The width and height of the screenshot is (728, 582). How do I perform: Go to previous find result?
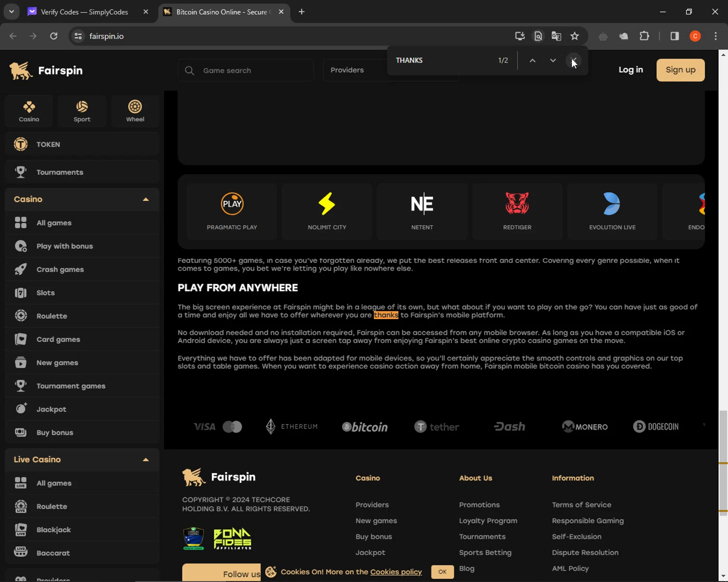tap(532, 61)
